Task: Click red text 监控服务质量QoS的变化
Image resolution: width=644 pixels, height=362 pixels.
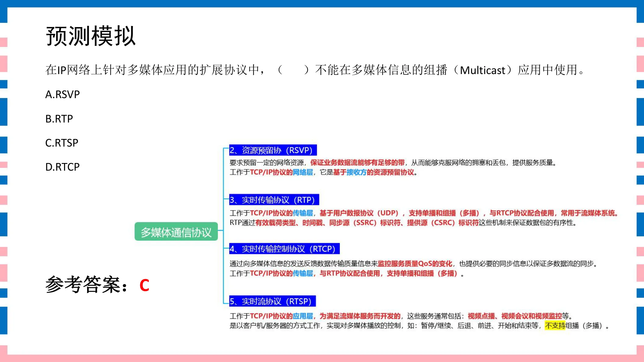Action: pyautogui.click(x=415, y=264)
